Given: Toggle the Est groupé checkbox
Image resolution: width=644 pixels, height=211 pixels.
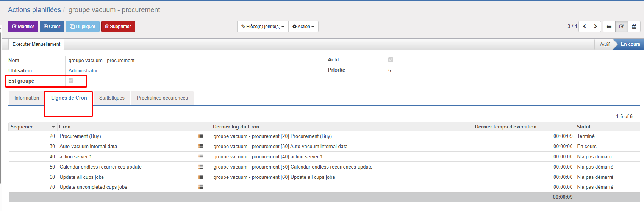Looking at the screenshot, I should (71, 80).
